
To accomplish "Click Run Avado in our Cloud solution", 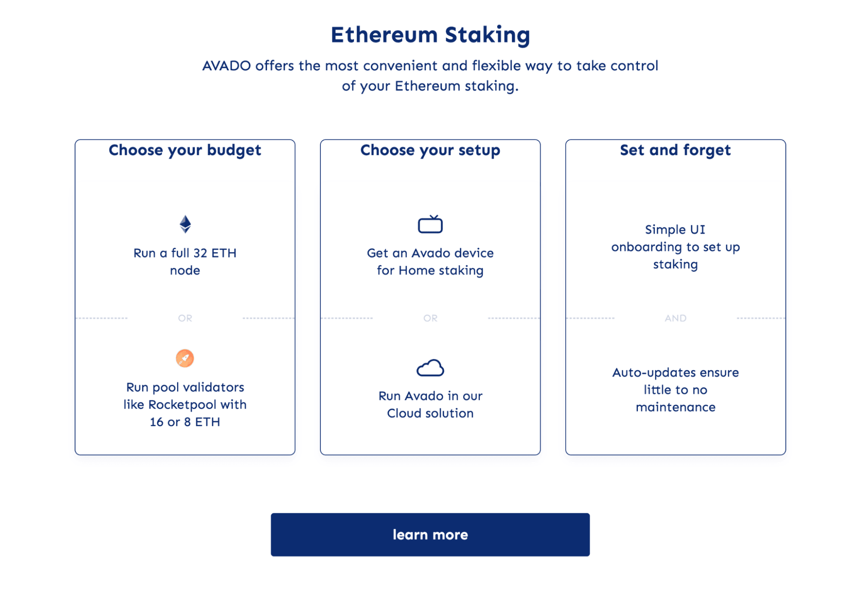I will (430, 404).
